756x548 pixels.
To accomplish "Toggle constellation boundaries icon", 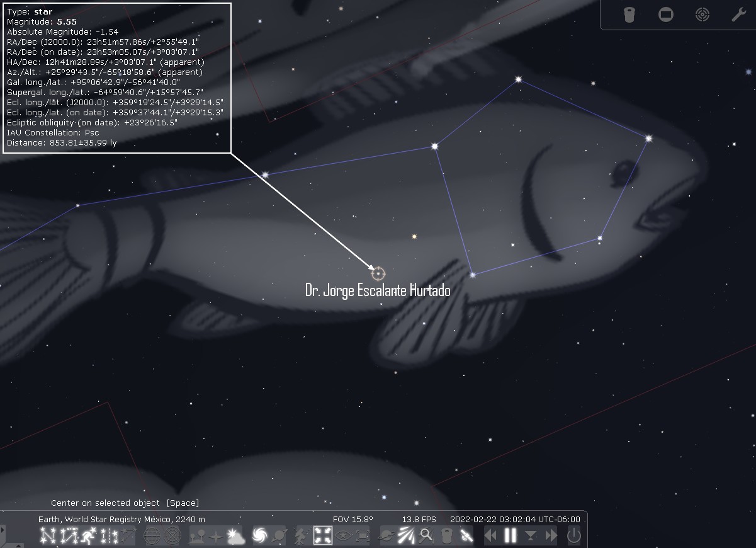I will (x=110, y=536).
